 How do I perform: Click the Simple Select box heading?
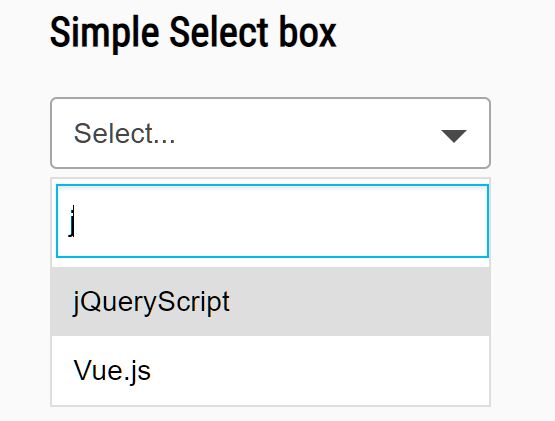[x=193, y=33]
